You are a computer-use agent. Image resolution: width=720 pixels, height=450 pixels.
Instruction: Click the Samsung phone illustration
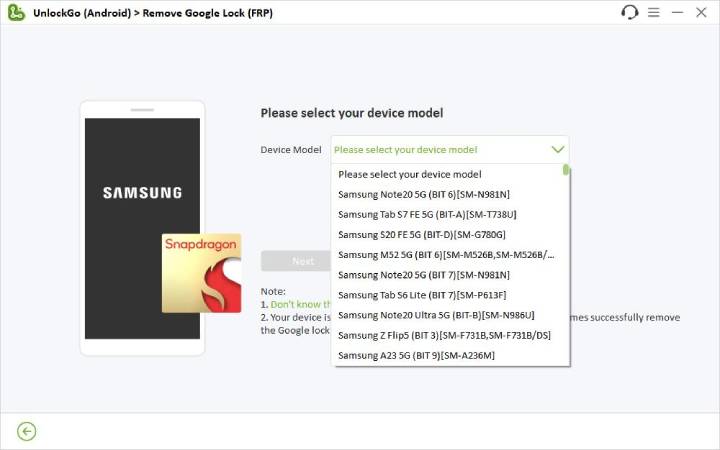tap(142, 228)
